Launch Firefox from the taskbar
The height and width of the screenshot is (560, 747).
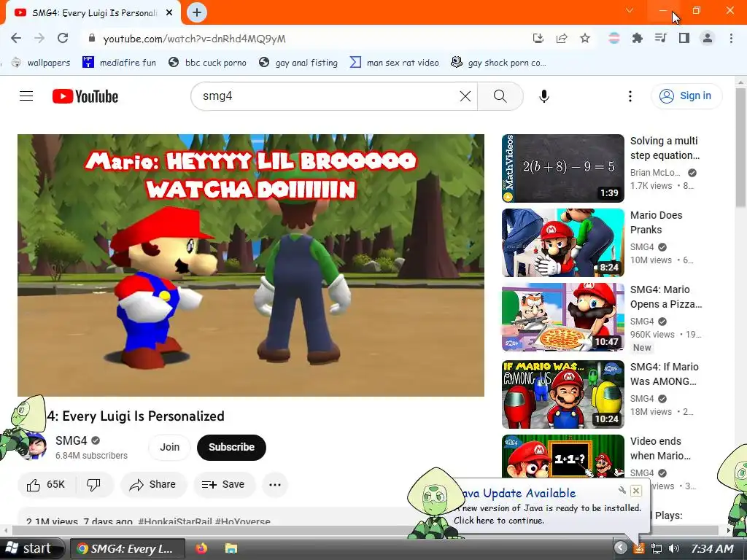[201, 548]
